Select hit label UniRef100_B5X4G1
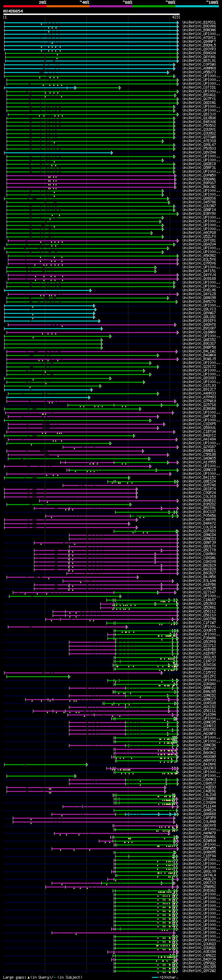This screenshot has height=980, width=222. pyautogui.click(x=199, y=95)
